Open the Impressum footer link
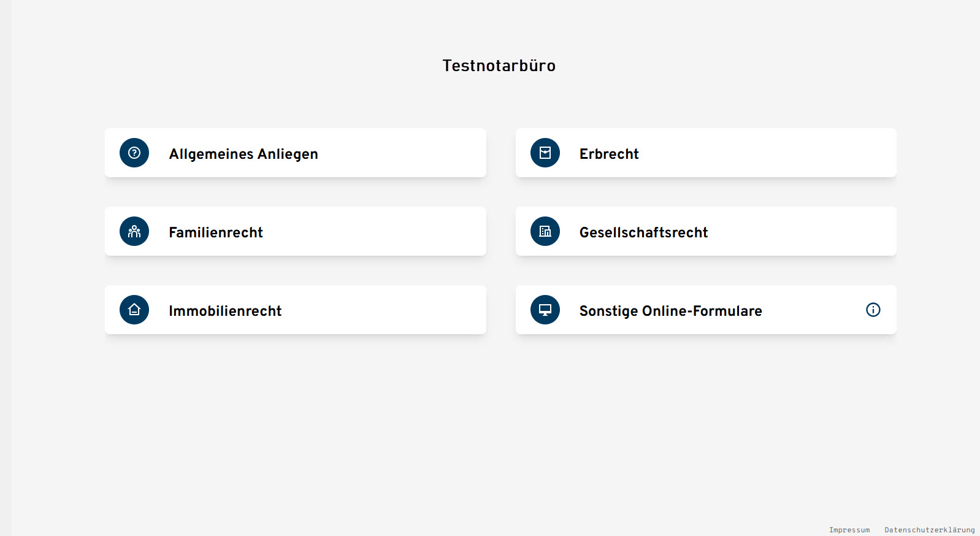Viewport: 980px width, 536px height. (849, 530)
